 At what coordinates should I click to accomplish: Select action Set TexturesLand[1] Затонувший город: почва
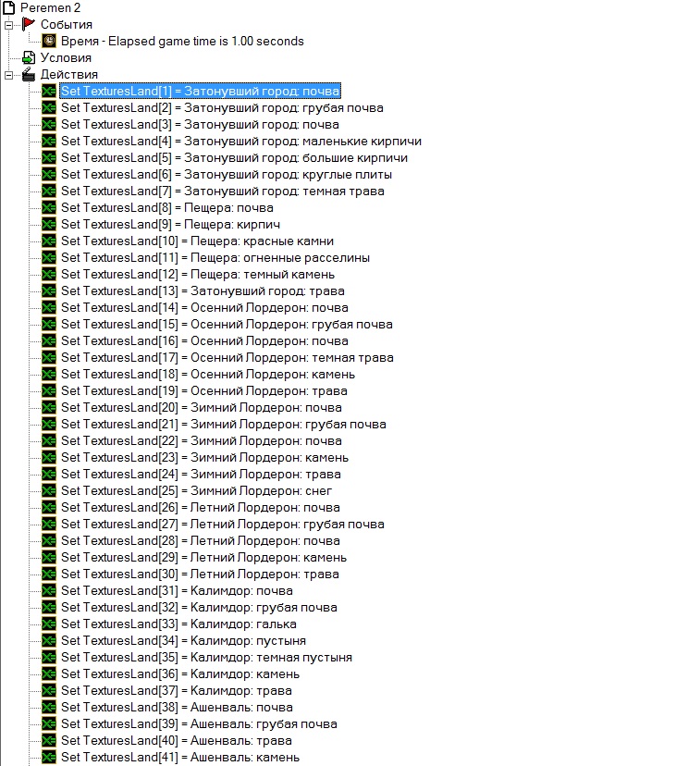pyautogui.click(x=200, y=91)
